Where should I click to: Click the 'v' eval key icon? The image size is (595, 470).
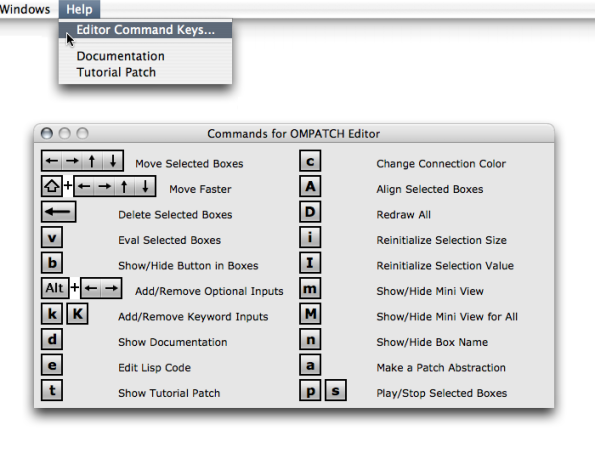52,237
